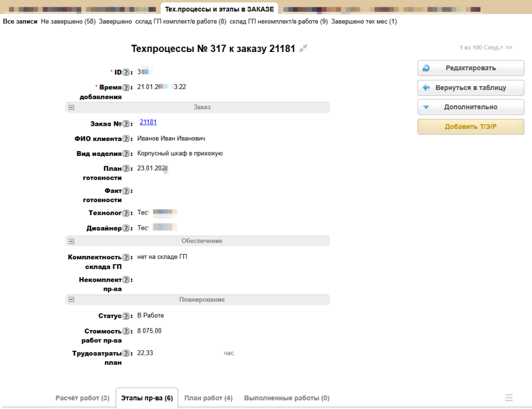Image resolution: width=532 pixels, height=409 pixels.
Task: Collapse the Обеспечение section
Action: pyautogui.click(x=71, y=241)
